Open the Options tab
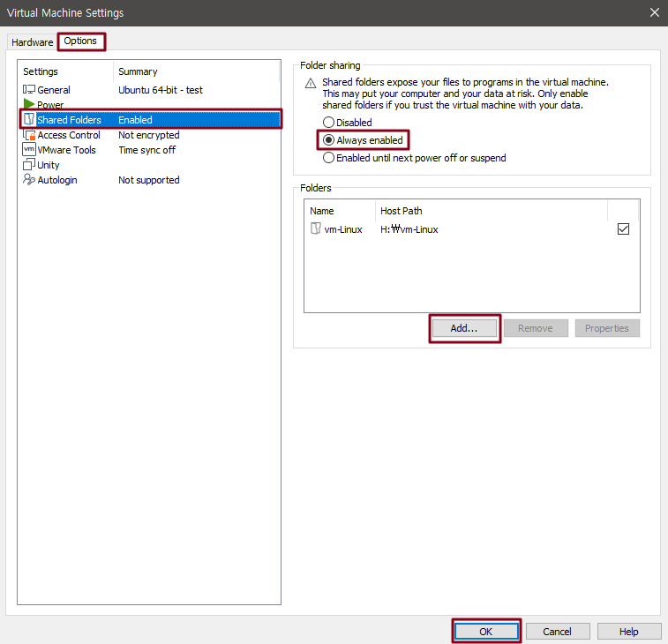Screen dimensions: 668x644 click(80, 41)
